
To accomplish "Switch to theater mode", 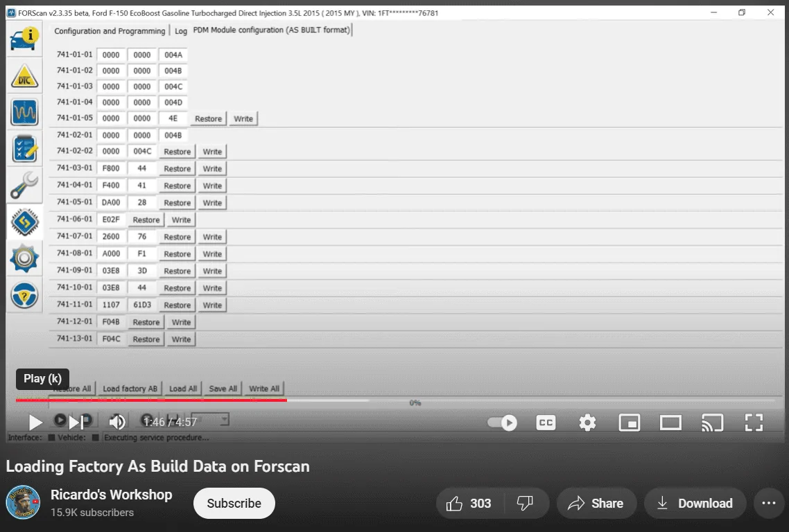I will point(670,423).
